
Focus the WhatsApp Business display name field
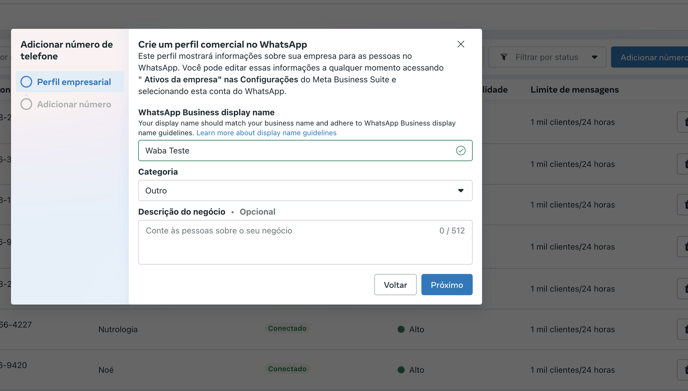pyautogui.click(x=305, y=151)
